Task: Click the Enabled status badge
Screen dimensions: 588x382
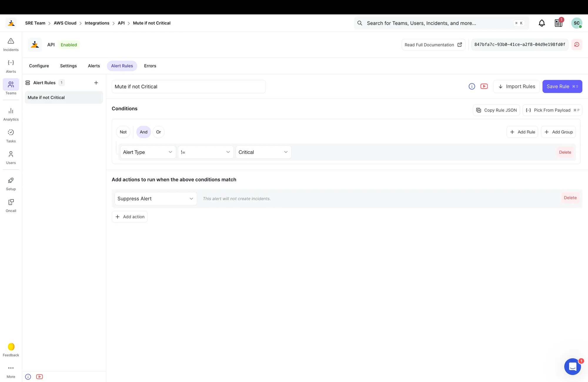Action: click(69, 45)
